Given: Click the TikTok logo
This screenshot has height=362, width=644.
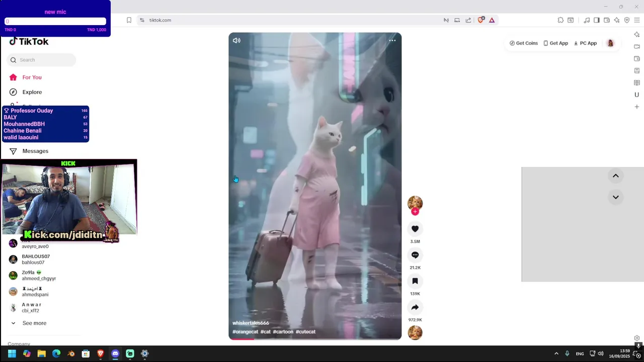Looking at the screenshot, I should (x=29, y=42).
